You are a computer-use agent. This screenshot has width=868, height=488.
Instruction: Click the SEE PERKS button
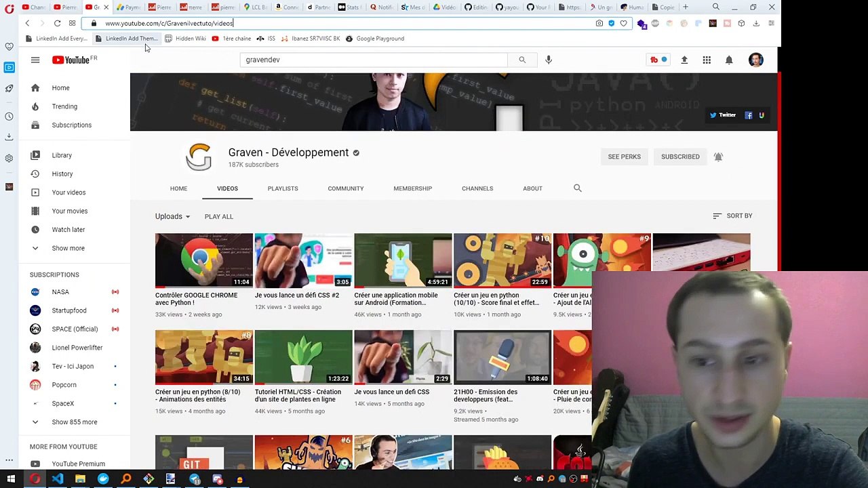point(624,157)
